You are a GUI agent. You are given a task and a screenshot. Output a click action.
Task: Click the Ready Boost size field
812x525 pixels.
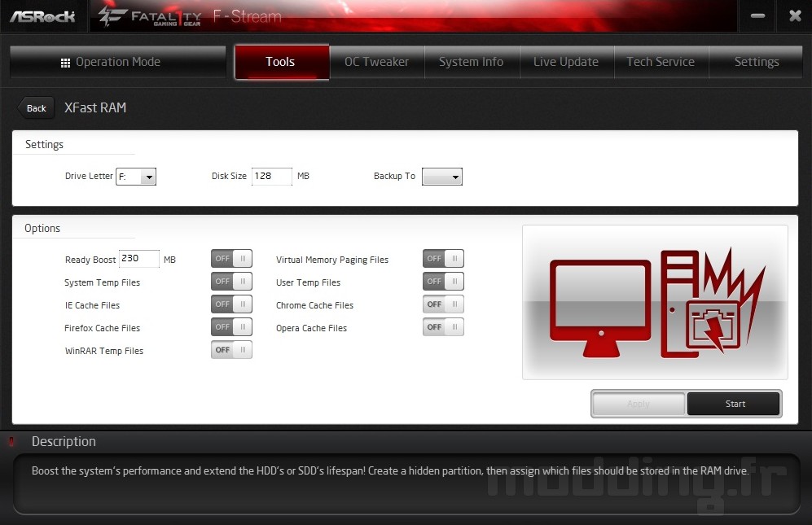click(138, 258)
